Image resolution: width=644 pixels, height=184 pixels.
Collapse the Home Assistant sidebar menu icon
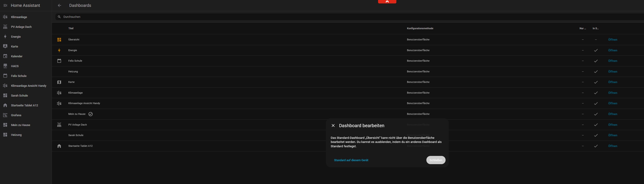pyautogui.click(x=5, y=5)
